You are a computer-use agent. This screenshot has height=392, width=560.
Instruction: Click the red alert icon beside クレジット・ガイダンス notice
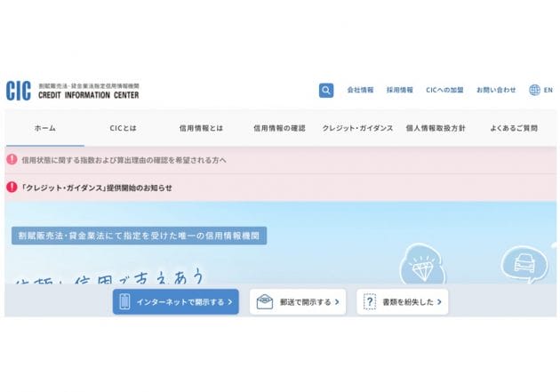(12, 188)
